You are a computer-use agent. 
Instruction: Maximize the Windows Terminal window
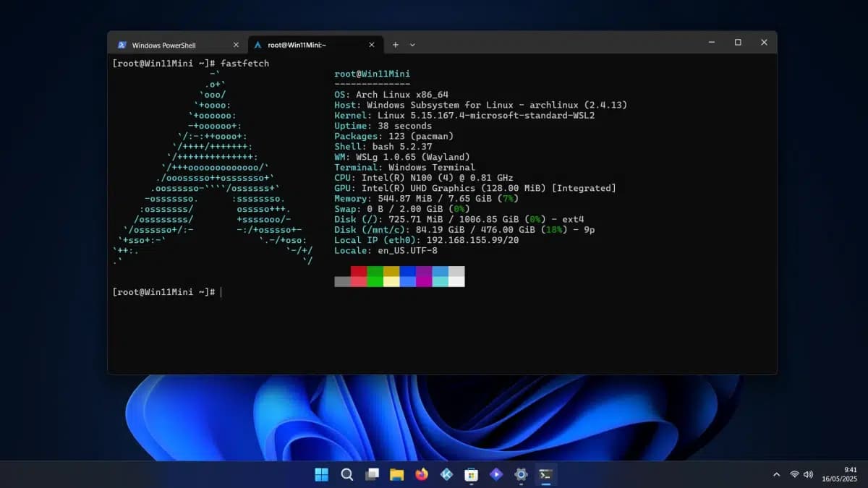(x=738, y=43)
